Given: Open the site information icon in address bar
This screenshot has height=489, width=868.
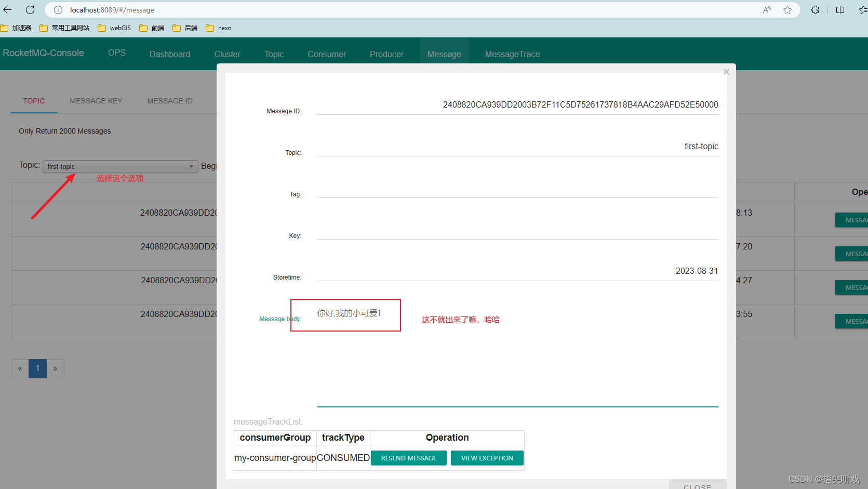Looking at the screenshot, I should coord(58,10).
